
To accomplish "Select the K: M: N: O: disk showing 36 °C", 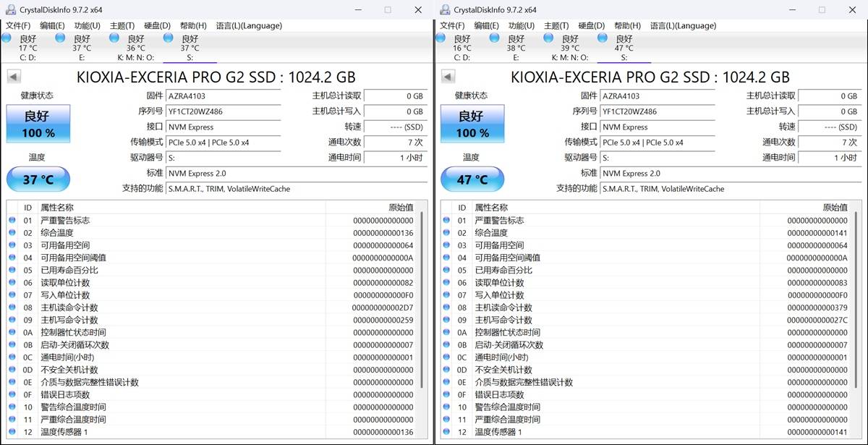I will [115, 38].
